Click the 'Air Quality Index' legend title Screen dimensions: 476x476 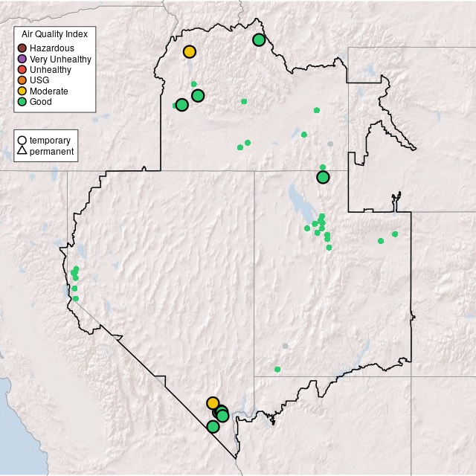pos(54,34)
